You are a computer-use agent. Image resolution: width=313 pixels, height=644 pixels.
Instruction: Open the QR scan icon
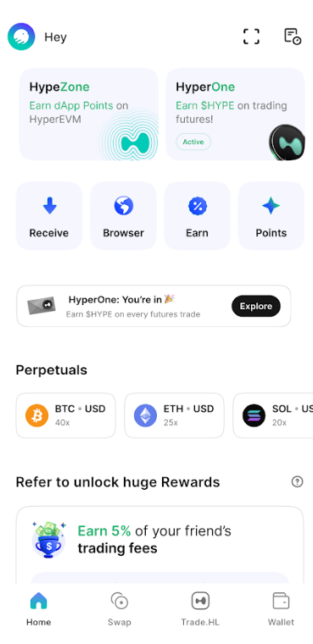(251, 36)
